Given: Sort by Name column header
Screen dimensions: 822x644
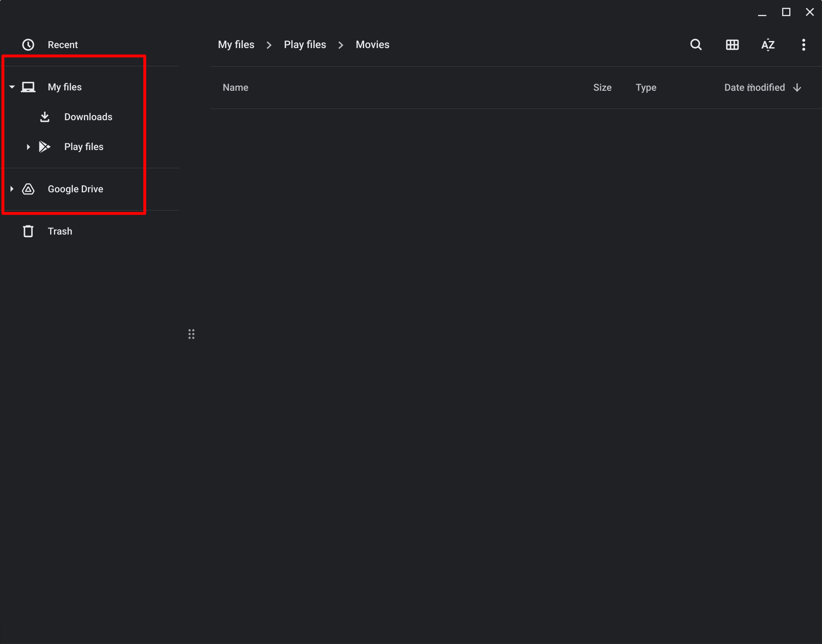Looking at the screenshot, I should click(x=236, y=87).
